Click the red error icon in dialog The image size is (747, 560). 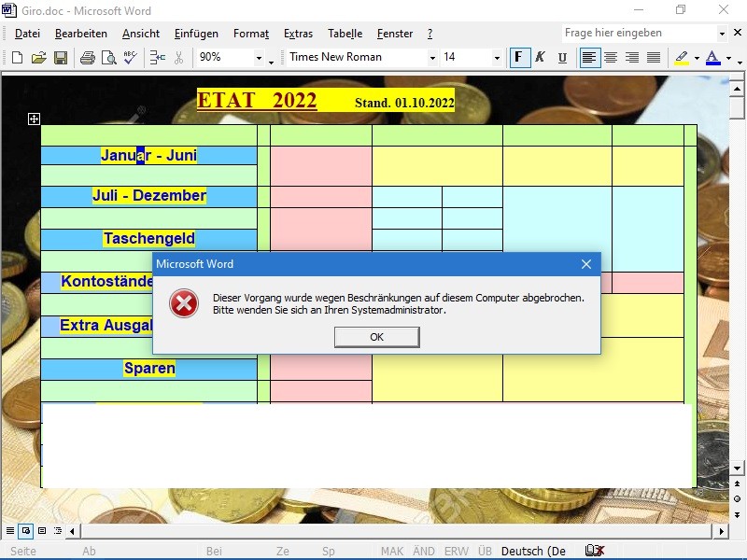pyautogui.click(x=184, y=303)
